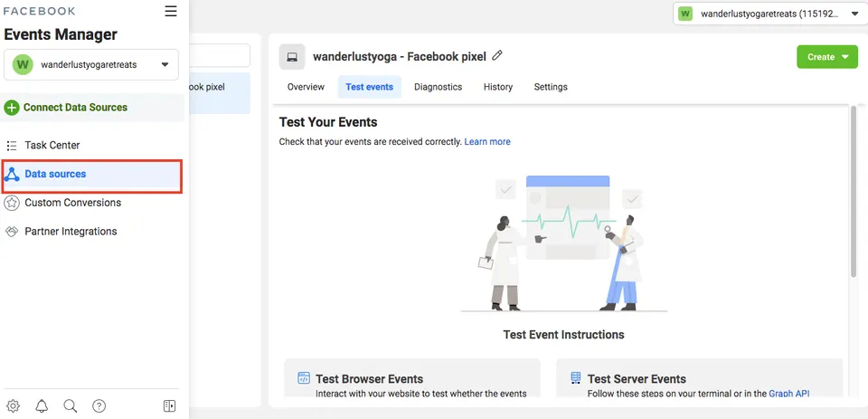This screenshot has height=419, width=868.
Task: Click the doctors illustration graphic
Action: coord(564,243)
